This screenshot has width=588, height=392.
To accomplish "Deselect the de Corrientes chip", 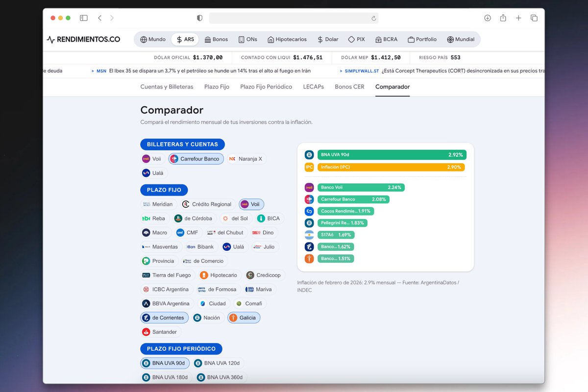I will point(164,318).
